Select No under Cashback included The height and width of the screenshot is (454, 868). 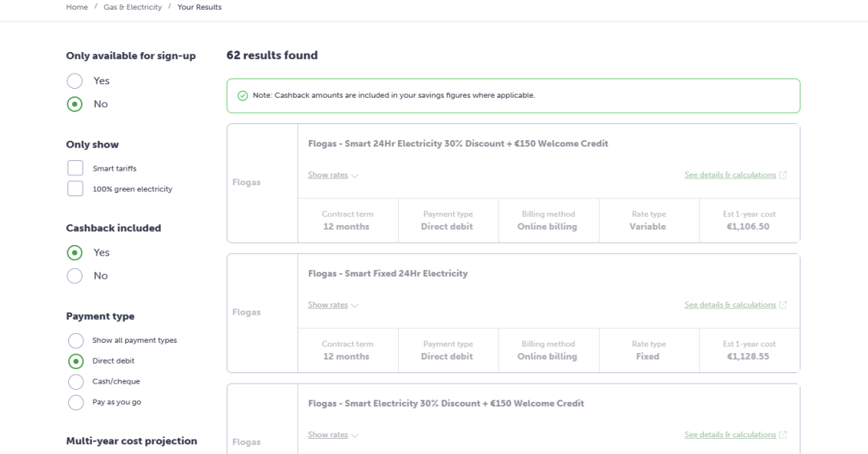74,275
